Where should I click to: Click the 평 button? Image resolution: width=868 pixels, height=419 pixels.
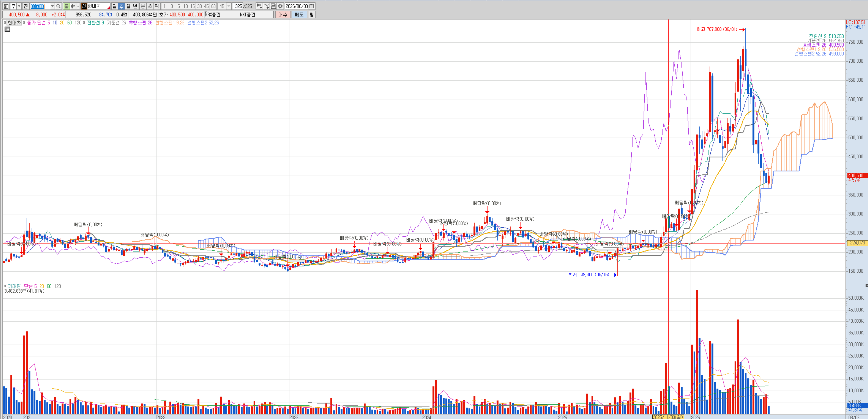(312, 14)
